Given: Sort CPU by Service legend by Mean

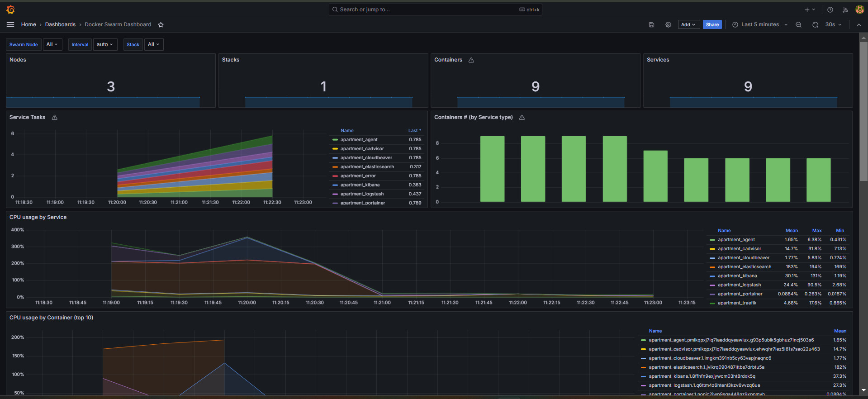Looking at the screenshot, I should click(x=792, y=231).
